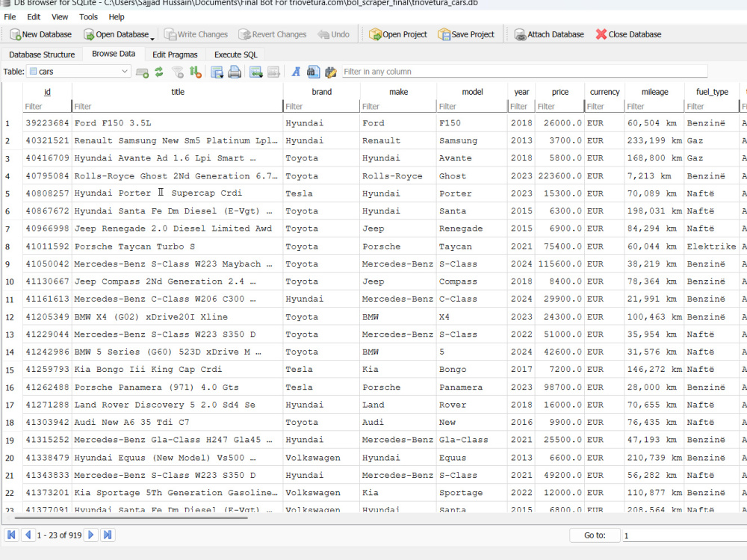The height and width of the screenshot is (560, 747).
Task: Sort by the price column header
Action: 560,92
